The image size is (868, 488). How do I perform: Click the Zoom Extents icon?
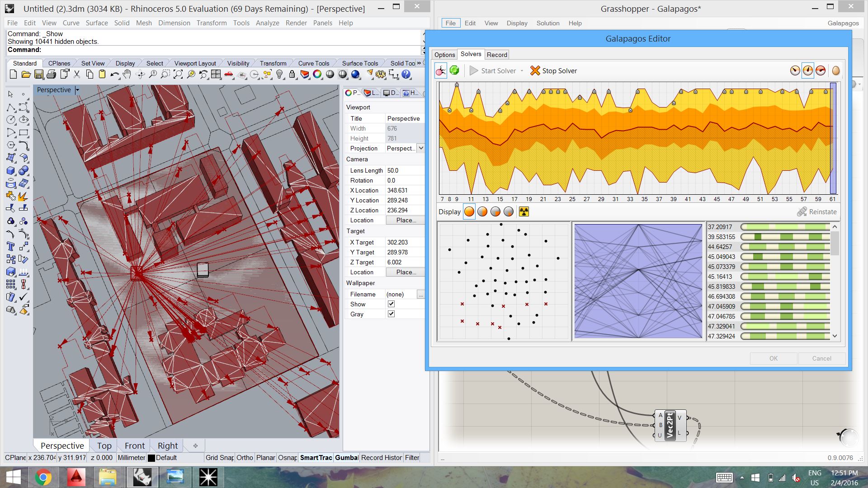tap(178, 75)
